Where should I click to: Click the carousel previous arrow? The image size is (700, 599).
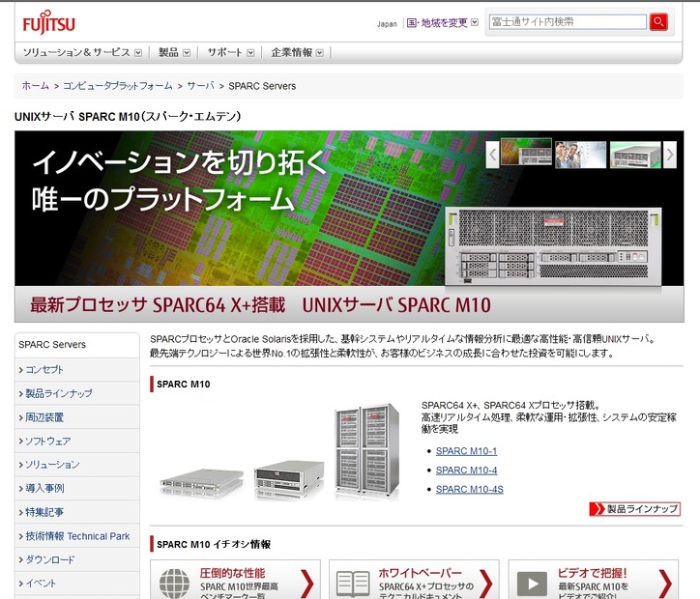coord(492,155)
